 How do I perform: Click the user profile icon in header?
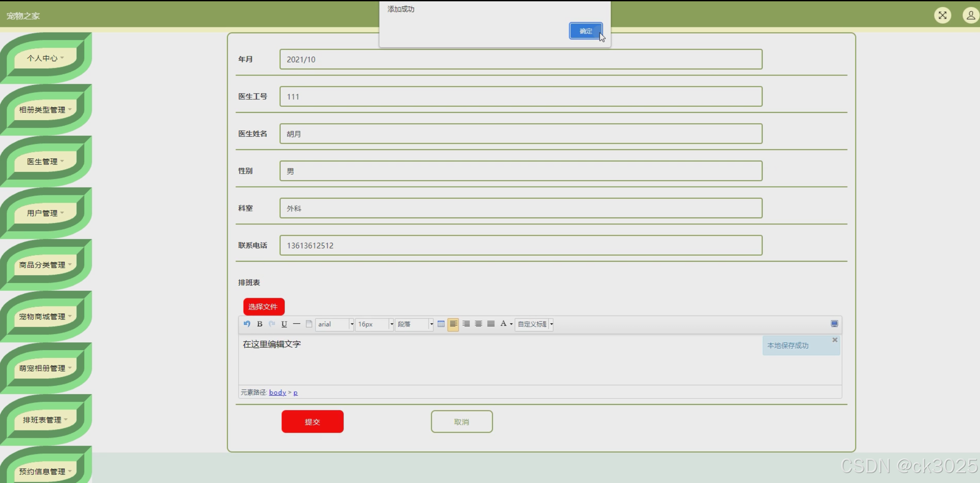[970, 16]
